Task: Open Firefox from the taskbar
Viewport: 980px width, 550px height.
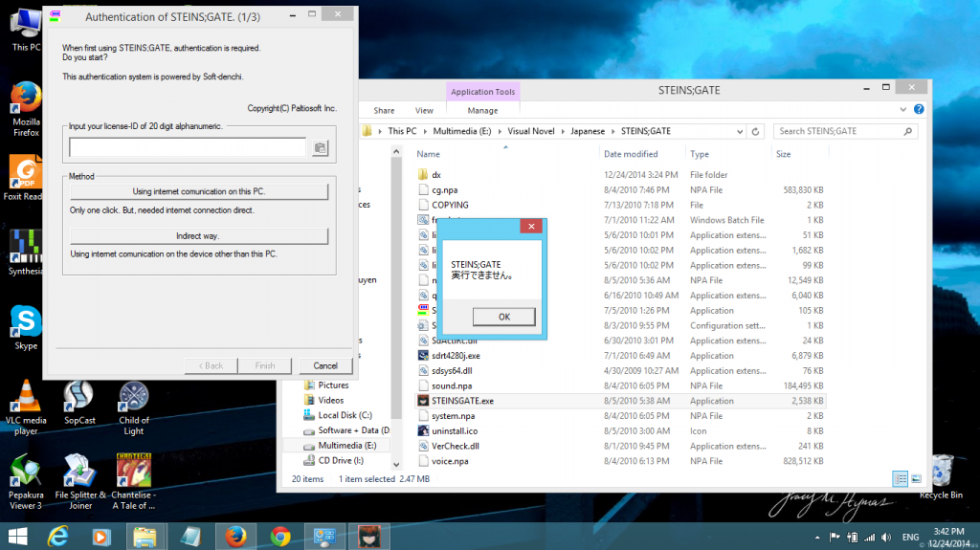Action: 235,537
